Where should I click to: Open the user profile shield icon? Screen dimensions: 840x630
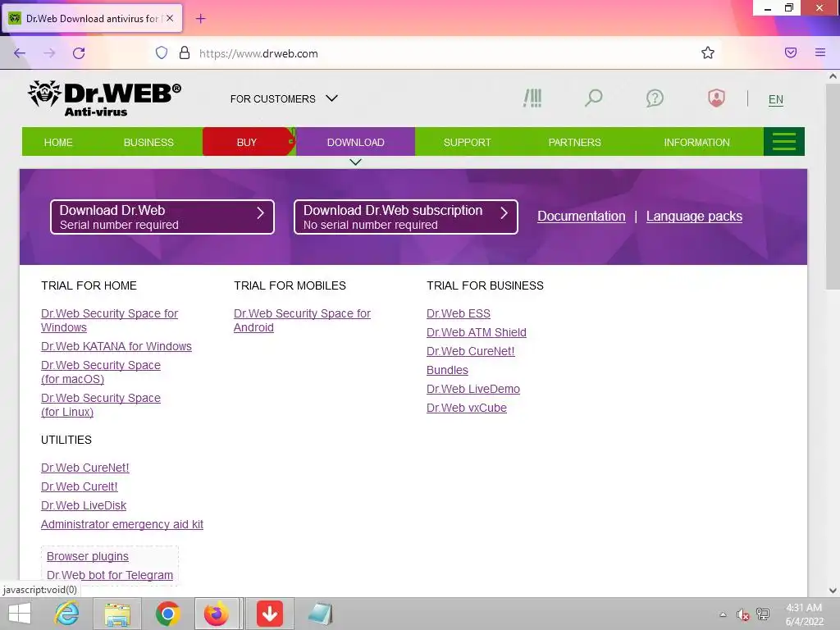[716, 98]
